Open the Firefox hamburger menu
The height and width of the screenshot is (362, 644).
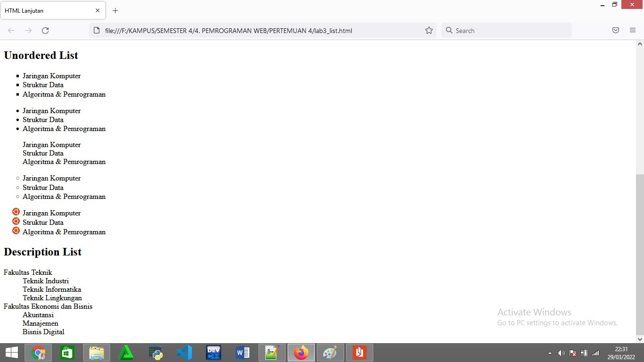pos(632,30)
